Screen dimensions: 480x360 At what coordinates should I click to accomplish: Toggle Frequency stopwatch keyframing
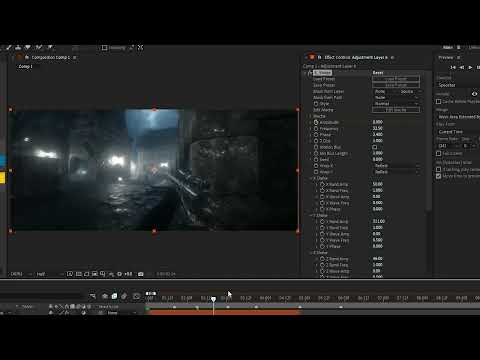click(316, 129)
